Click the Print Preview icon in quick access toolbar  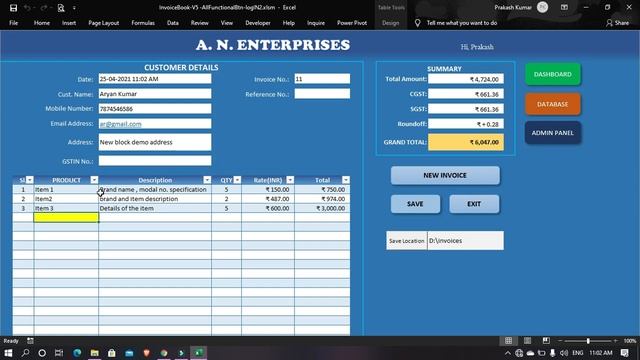[61, 8]
